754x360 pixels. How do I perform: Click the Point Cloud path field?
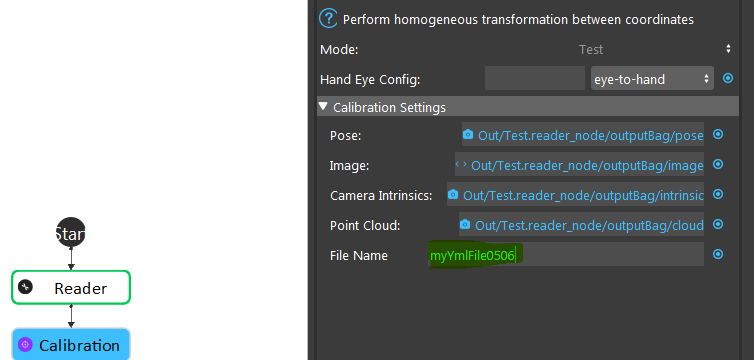click(581, 224)
